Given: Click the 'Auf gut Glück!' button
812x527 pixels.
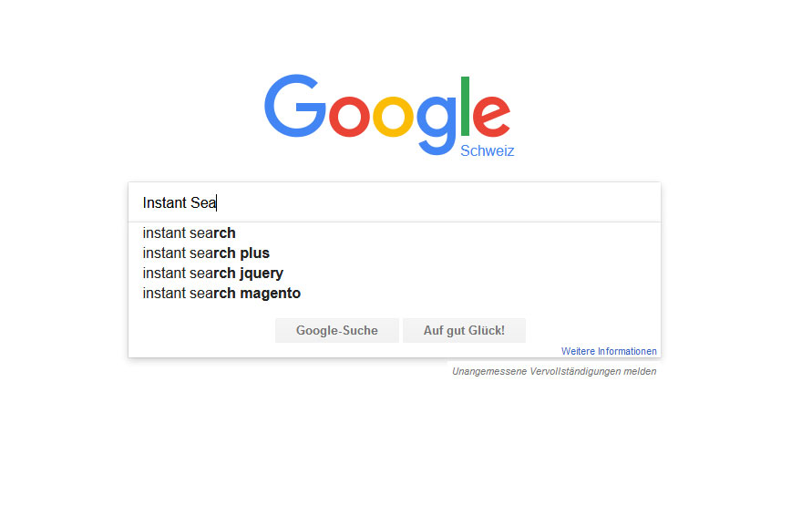Looking at the screenshot, I should click(x=464, y=331).
